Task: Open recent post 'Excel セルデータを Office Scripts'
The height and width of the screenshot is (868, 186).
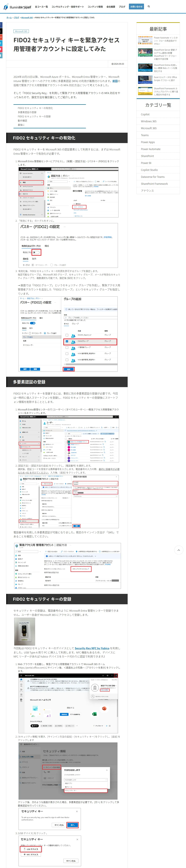Action: pyautogui.click(x=166, y=79)
